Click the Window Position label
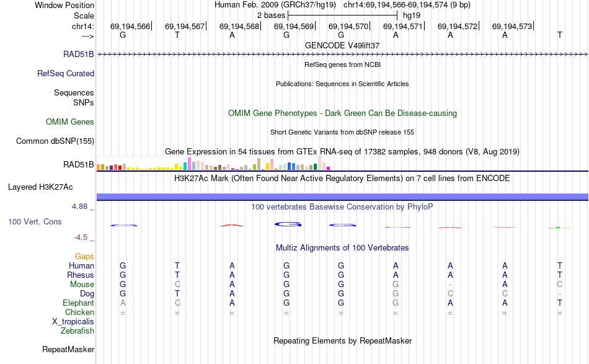589x364 pixels. 64,6
